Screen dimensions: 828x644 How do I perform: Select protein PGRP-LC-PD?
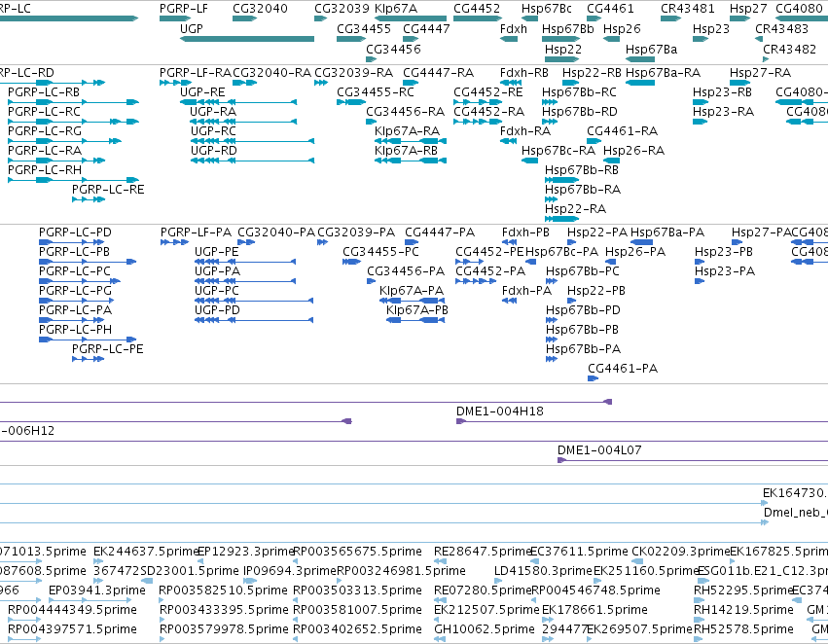[71, 242]
